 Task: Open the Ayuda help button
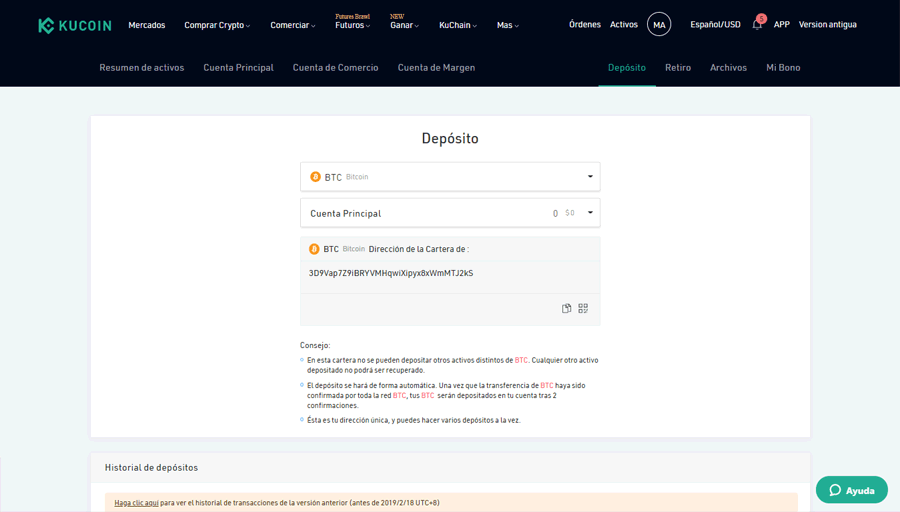[852, 490]
